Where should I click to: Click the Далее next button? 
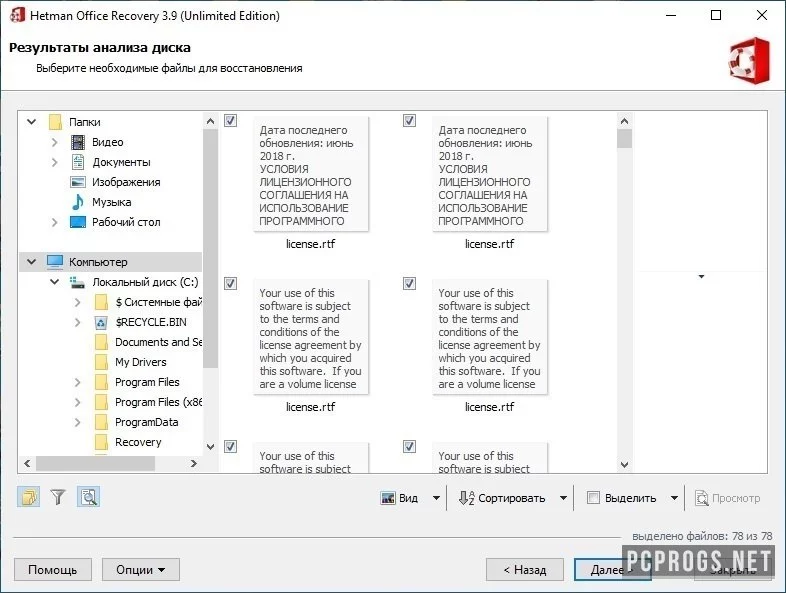point(612,570)
